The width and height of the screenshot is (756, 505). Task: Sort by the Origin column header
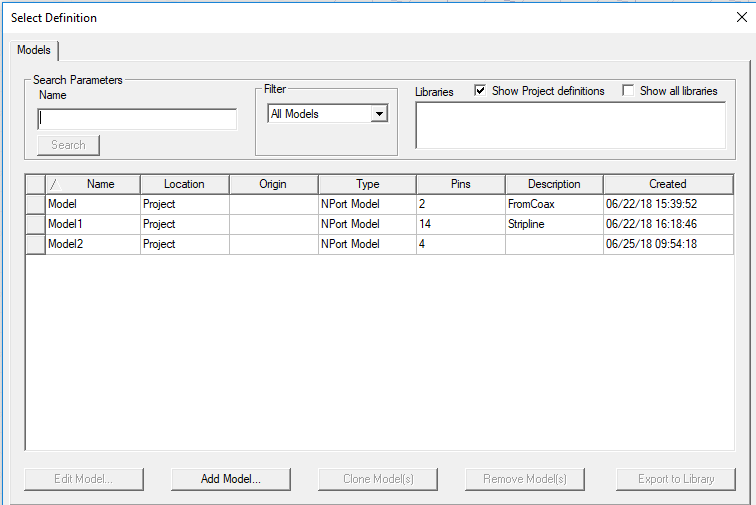tap(273, 184)
